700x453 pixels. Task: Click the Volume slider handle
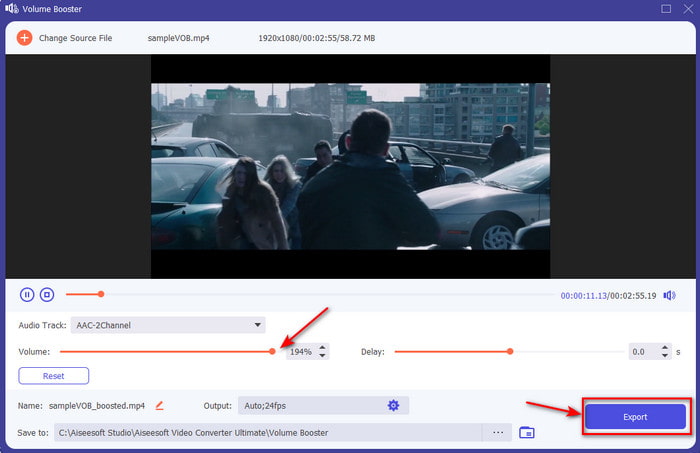click(x=272, y=351)
